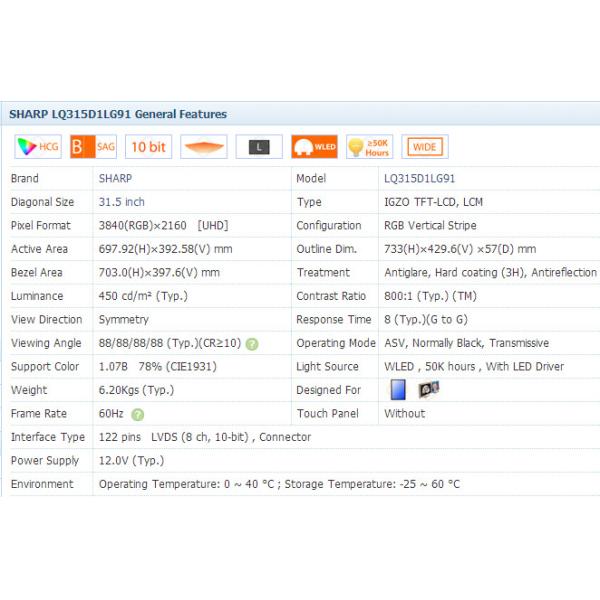Click the Active Area row label
600x600 pixels.
[x=39, y=249]
